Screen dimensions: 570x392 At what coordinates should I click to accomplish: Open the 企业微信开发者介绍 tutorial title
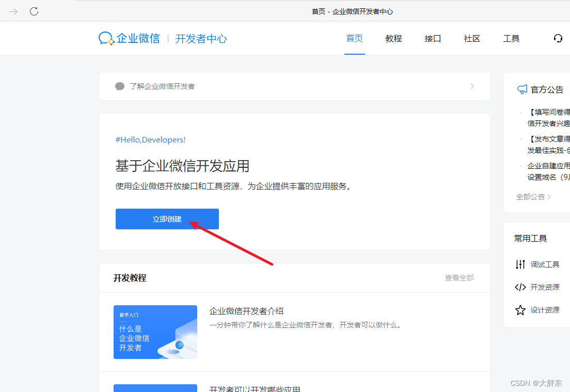tap(246, 311)
